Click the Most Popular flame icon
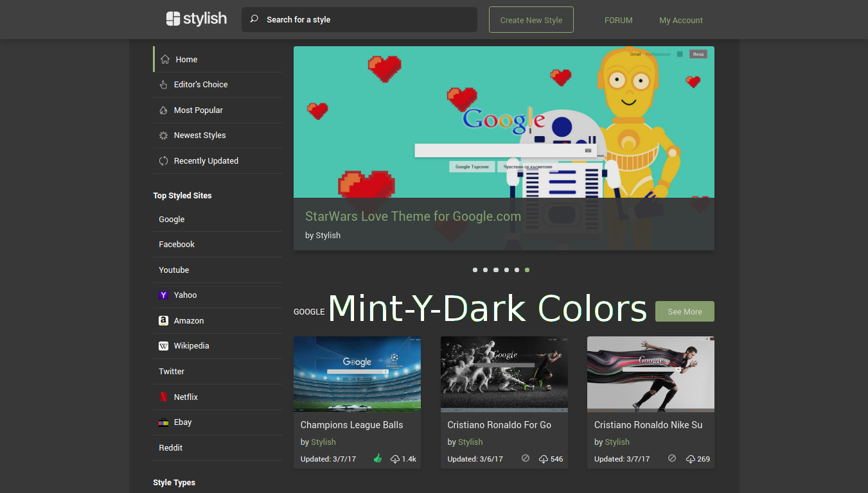Viewport: 868px width, 493px height. coord(163,110)
